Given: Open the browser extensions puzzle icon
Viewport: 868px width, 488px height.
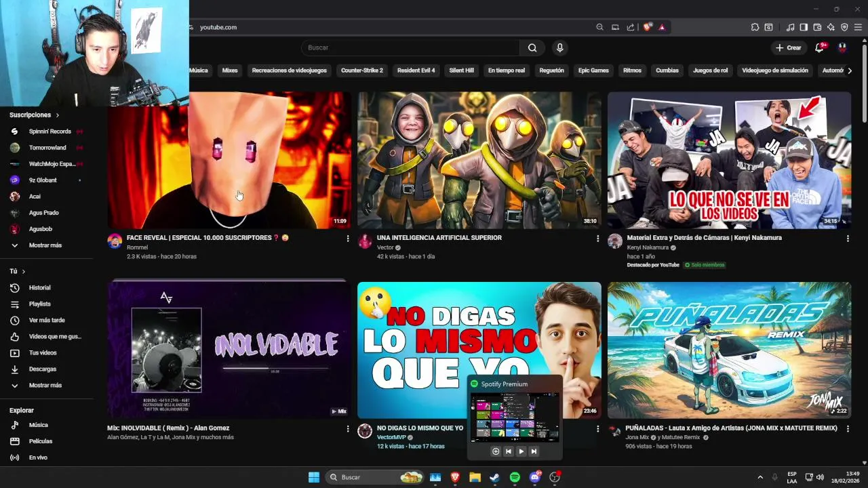Looking at the screenshot, I should (x=755, y=27).
